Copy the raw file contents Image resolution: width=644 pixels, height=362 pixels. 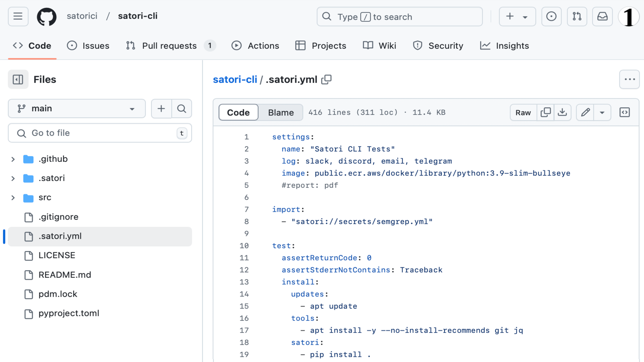(545, 112)
